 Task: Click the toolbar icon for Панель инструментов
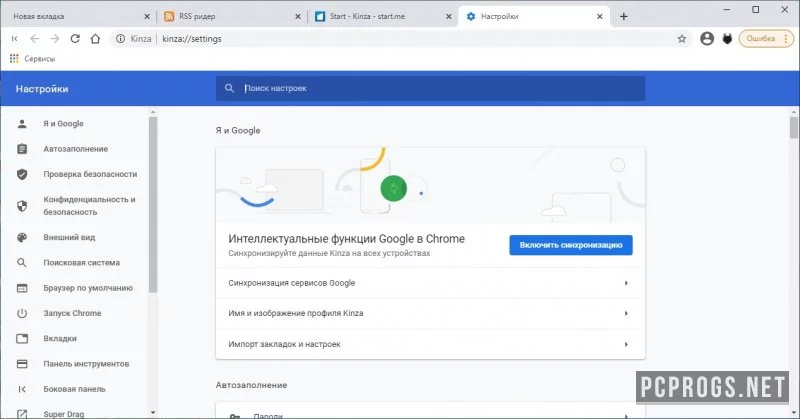[x=22, y=364]
